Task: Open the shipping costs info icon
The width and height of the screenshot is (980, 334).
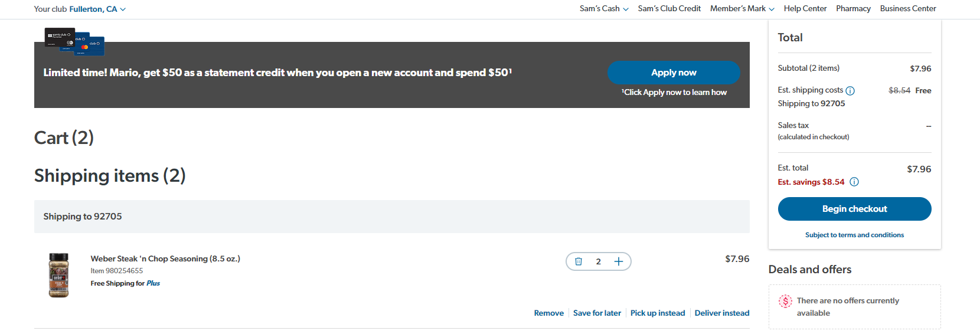Action: (850, 91)
